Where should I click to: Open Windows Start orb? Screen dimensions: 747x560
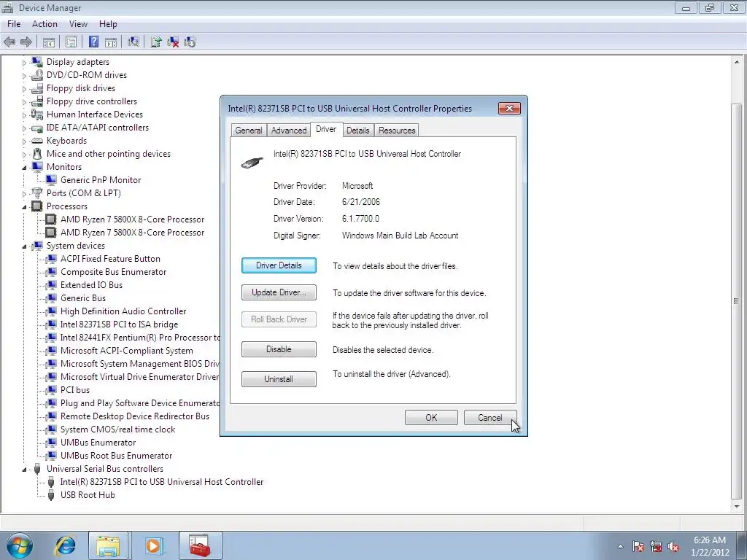[x=19, y=545]
